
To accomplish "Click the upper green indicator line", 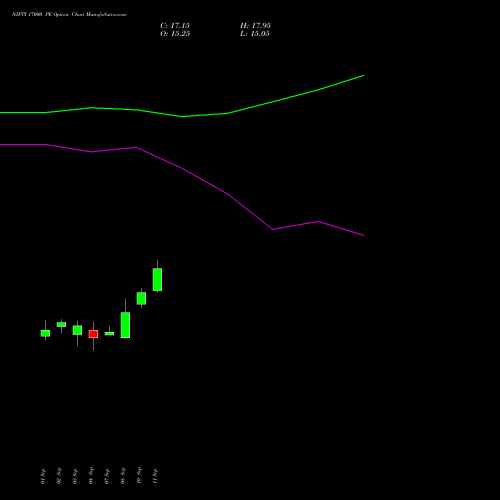I will click(182, 116).
